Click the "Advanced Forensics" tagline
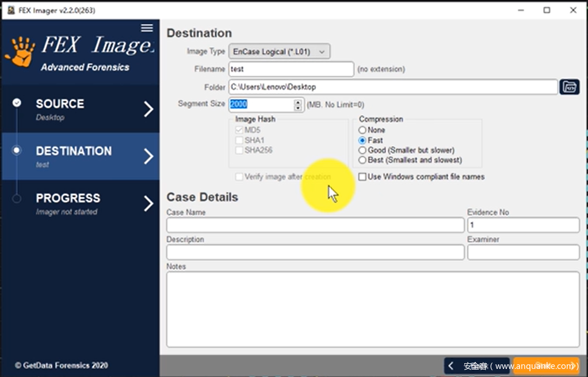588x377 pixels. 85,67
